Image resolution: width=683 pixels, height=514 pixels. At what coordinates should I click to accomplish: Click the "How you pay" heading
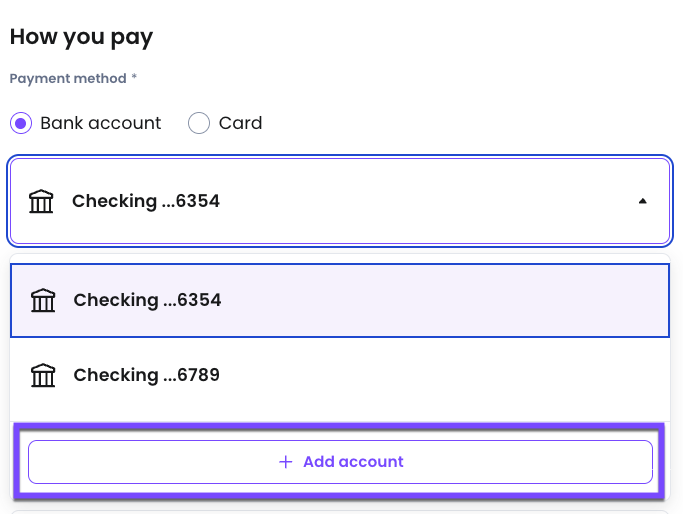[81, 37]
